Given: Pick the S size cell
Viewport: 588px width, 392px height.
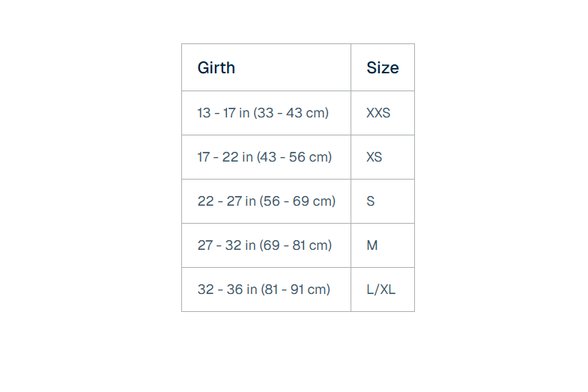Looking at the screenshot, I should [x=371, y=201].
